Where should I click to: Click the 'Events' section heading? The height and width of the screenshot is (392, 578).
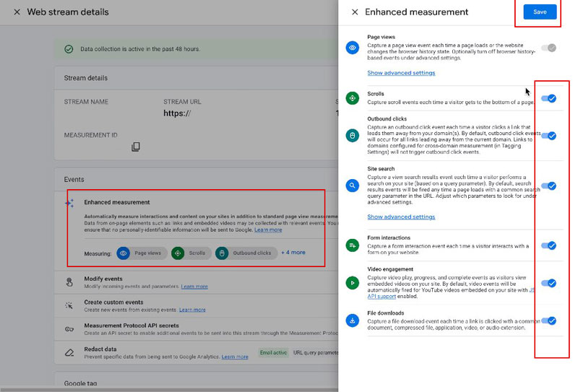(74, 180)
